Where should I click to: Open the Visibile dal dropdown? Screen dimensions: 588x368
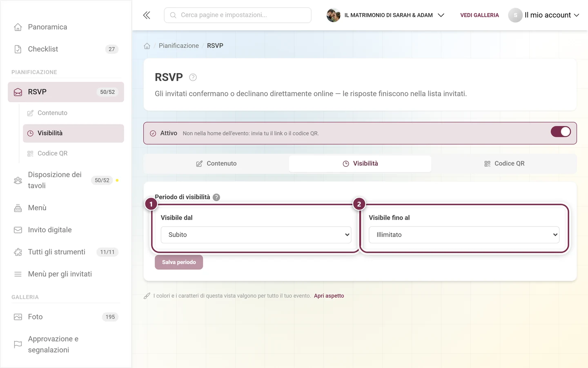256,235
